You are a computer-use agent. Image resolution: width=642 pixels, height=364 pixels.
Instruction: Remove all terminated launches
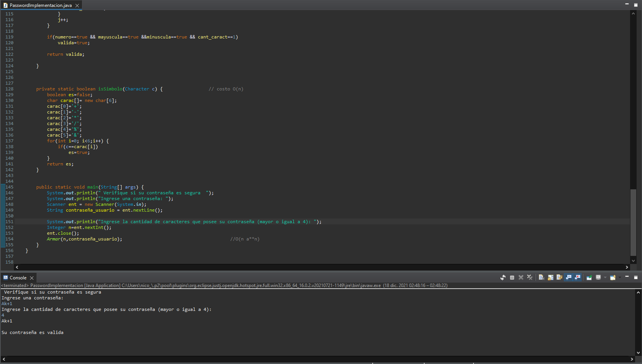[x=530, y=277]
